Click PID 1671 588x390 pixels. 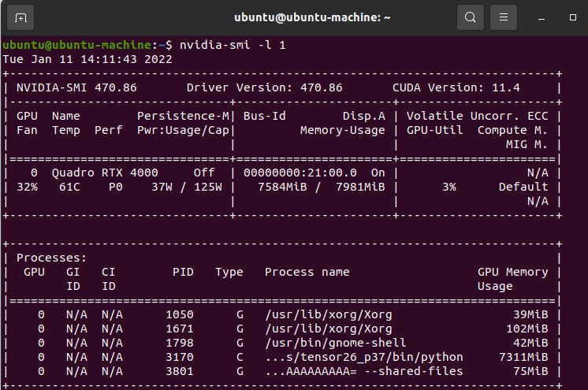(180, 329)
